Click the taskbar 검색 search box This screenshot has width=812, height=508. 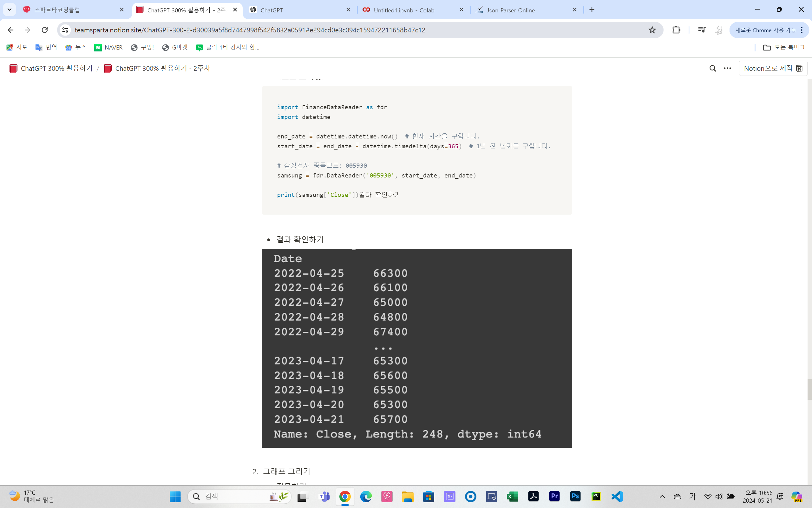(x=239, y=496)
